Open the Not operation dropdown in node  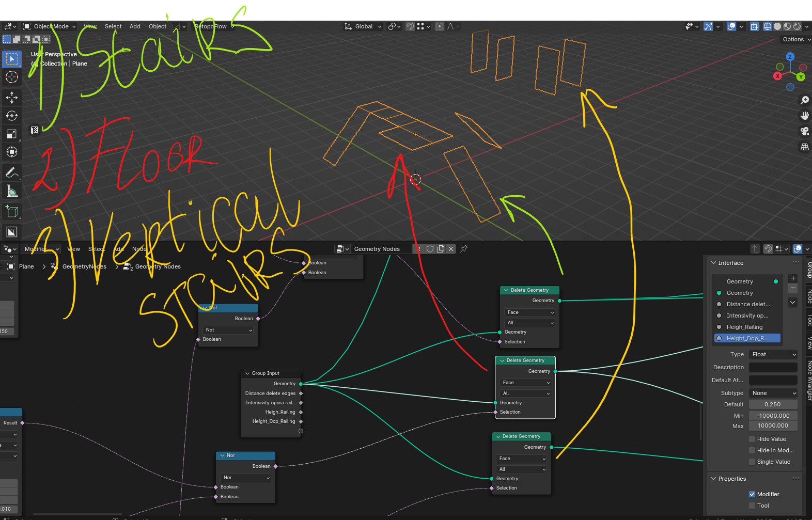[228, 329]
